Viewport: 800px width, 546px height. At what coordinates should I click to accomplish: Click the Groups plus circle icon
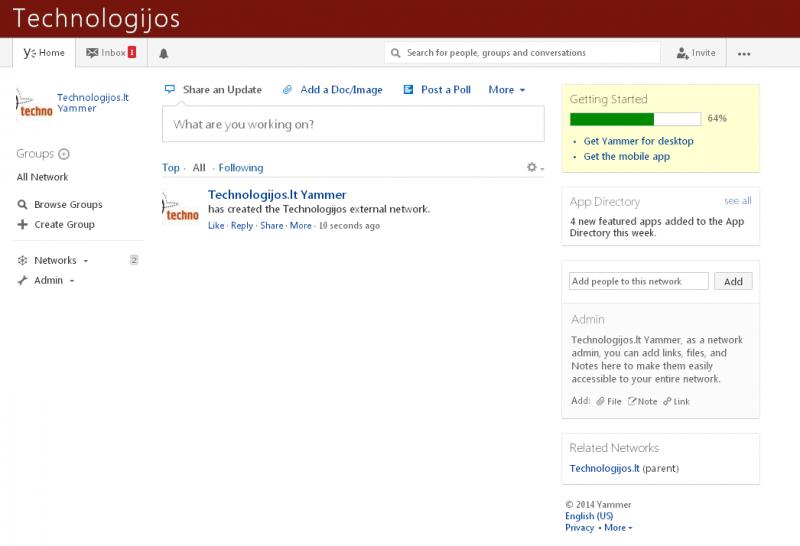[x=64, y=154]
